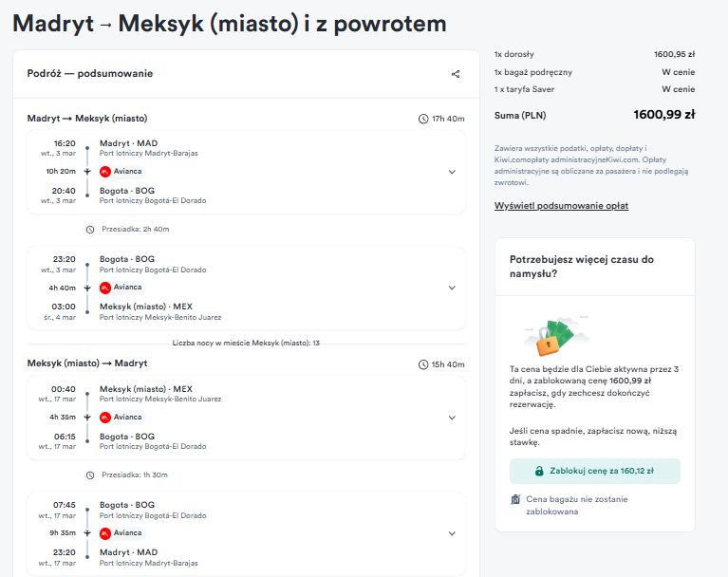Click the share icon in trip summary

456,74
